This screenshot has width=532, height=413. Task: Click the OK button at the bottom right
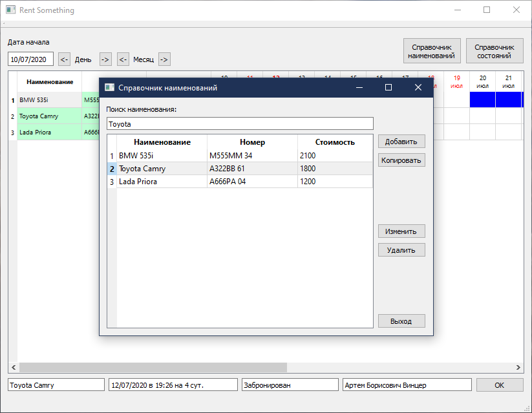point(500,385)
